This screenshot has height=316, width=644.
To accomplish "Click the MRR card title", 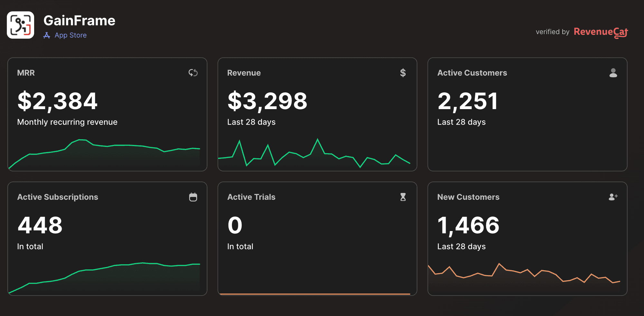I will (x=26, y=73).
